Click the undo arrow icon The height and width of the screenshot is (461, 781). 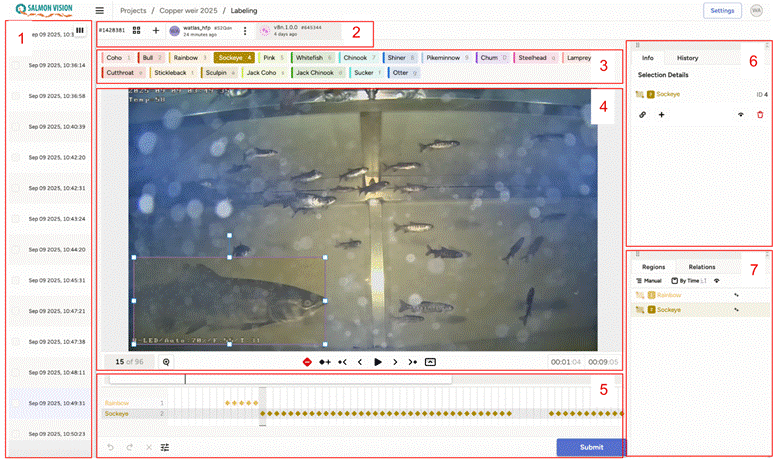pos(110,447)
